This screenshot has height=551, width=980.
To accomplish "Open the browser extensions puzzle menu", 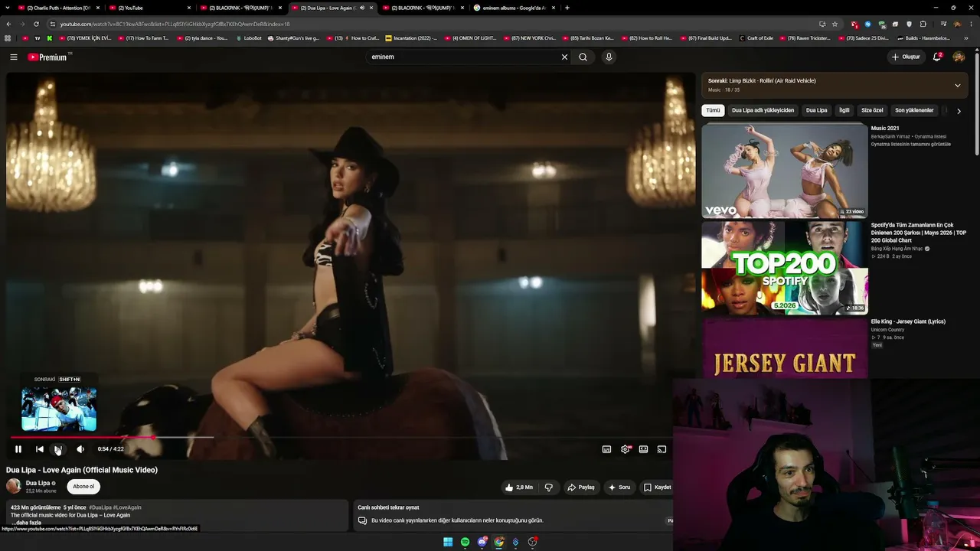I will click(923, 24).
